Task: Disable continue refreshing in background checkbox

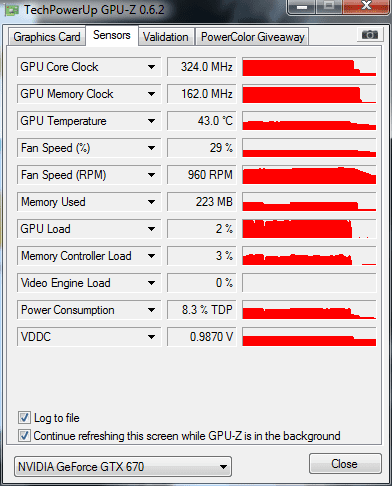Action: [x=24, y=436]
